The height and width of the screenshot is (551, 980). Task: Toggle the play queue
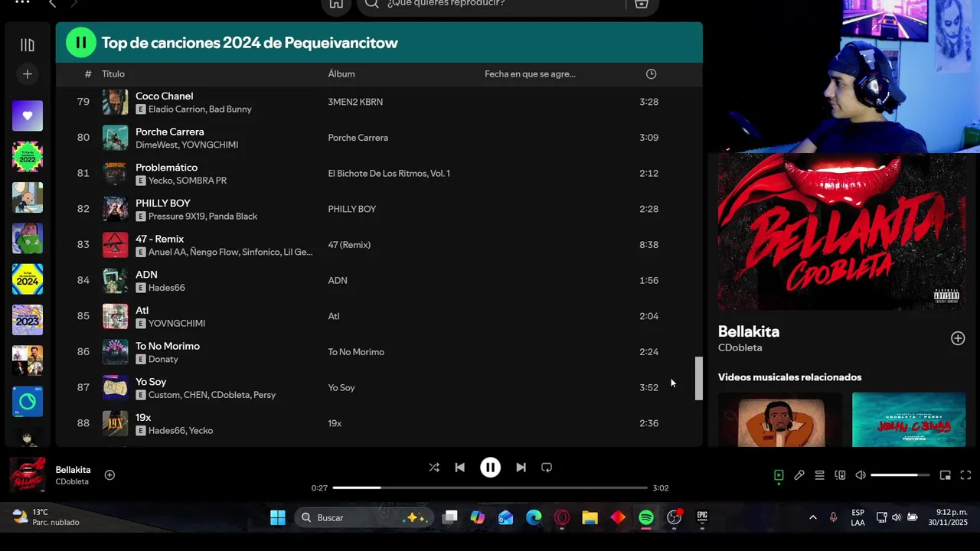point(819,475)
